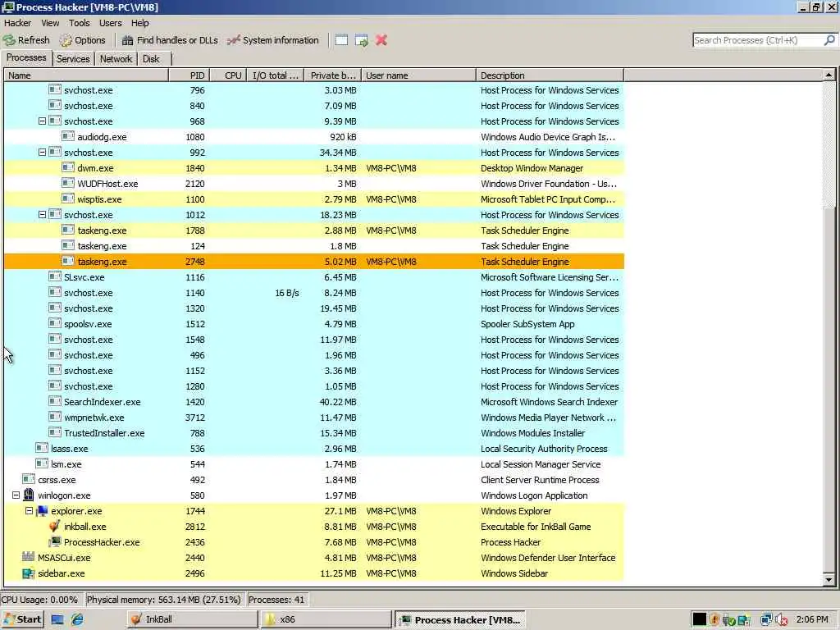
Task: Click the lsass.exe process icon
Action: 42,449
